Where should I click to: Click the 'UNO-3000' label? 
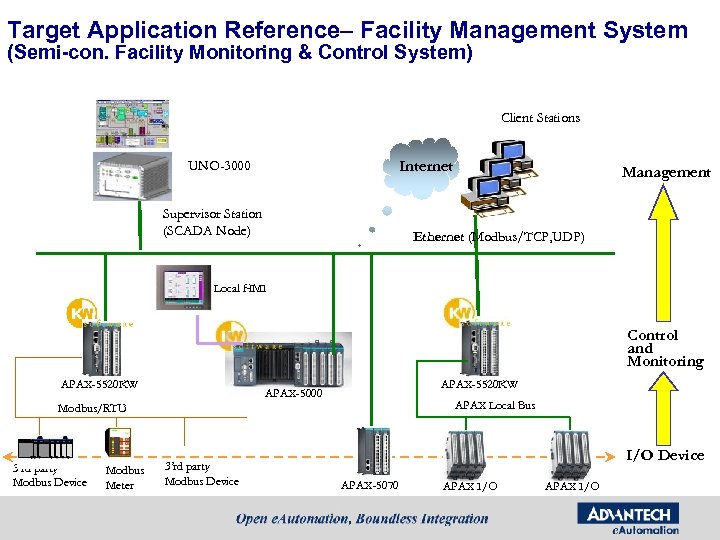pyautogui.click(x=219, y=165)
